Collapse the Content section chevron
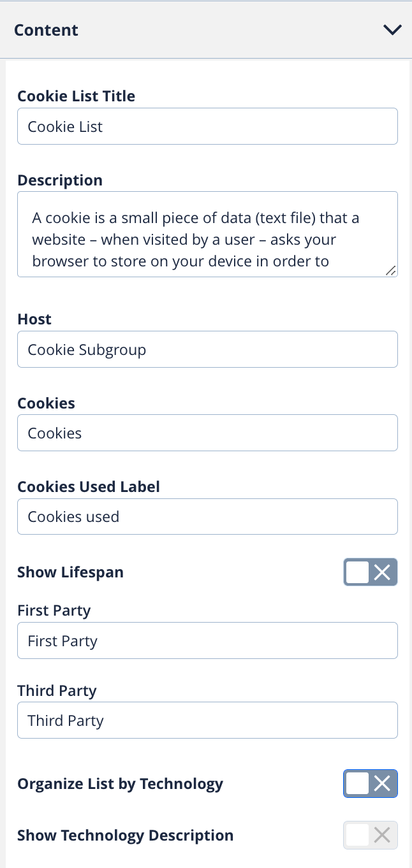 [x=392, y=30]
